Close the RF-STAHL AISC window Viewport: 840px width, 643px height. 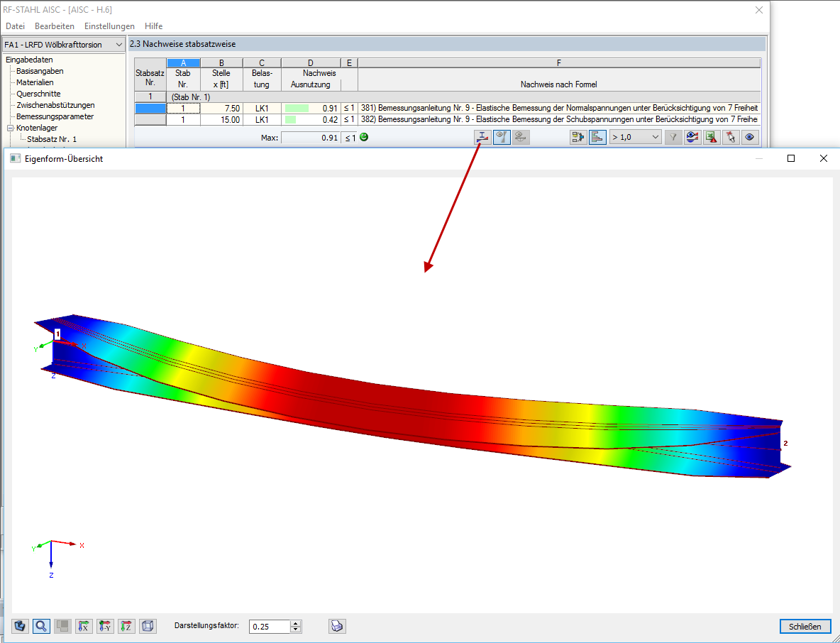(758, 10)
